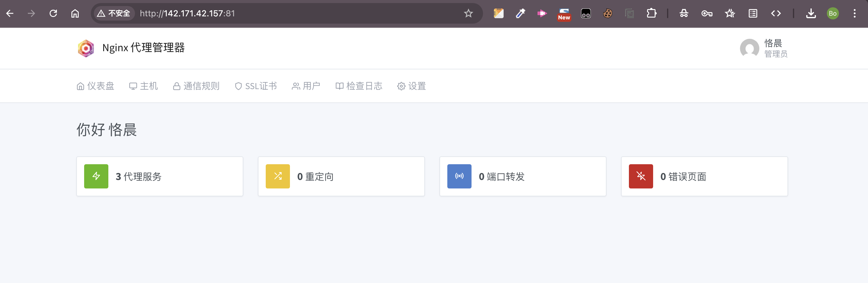Open the 设置 settings page
Viewport: 868px width, 283px height.
pos(411,86)
